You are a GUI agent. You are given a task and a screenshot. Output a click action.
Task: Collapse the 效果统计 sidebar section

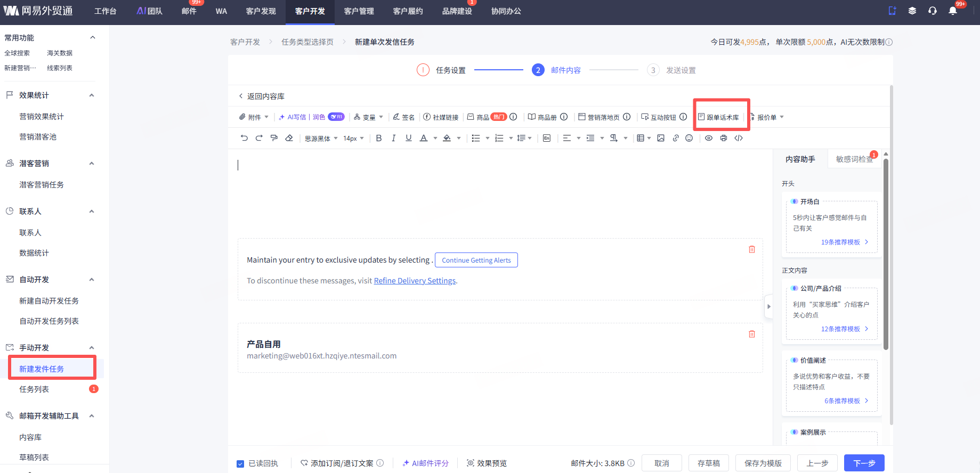(92, 95)
